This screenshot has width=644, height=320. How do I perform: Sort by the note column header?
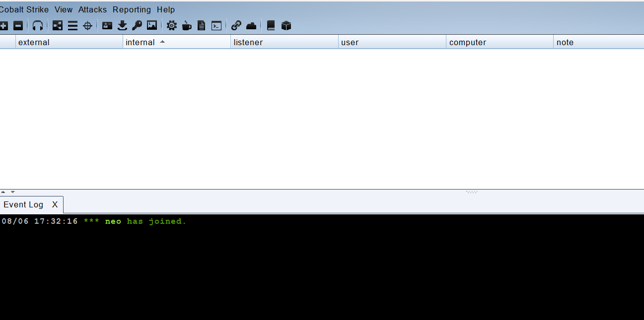click(598, 42)
